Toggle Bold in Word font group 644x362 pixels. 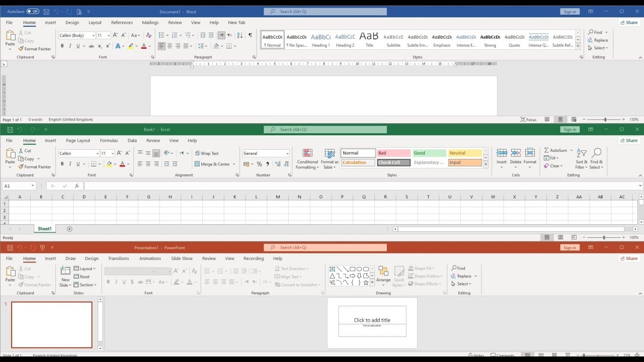(x=62, y=46)
